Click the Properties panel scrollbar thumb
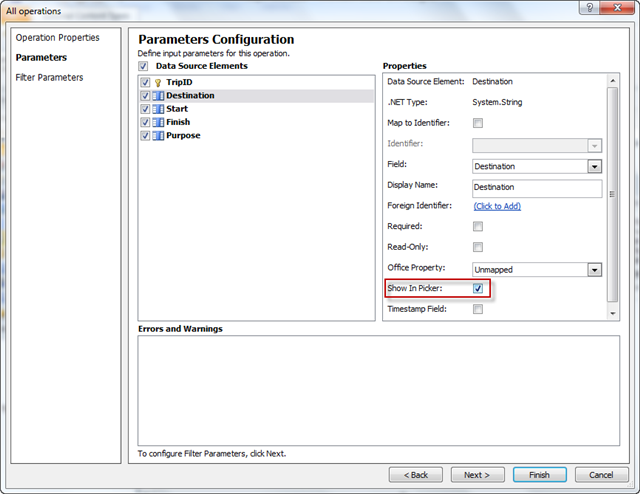Viewport: 640px width, 494px height. tap(613, 194)
